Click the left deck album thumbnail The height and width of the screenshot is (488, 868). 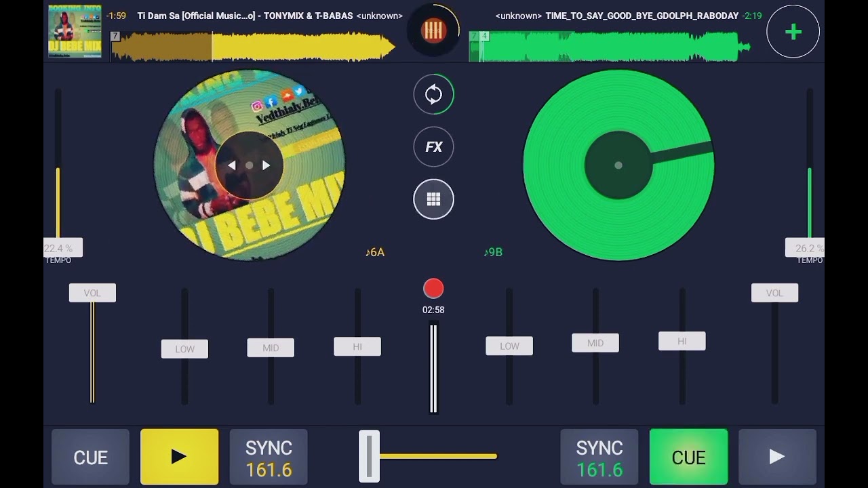pos(75,31)
